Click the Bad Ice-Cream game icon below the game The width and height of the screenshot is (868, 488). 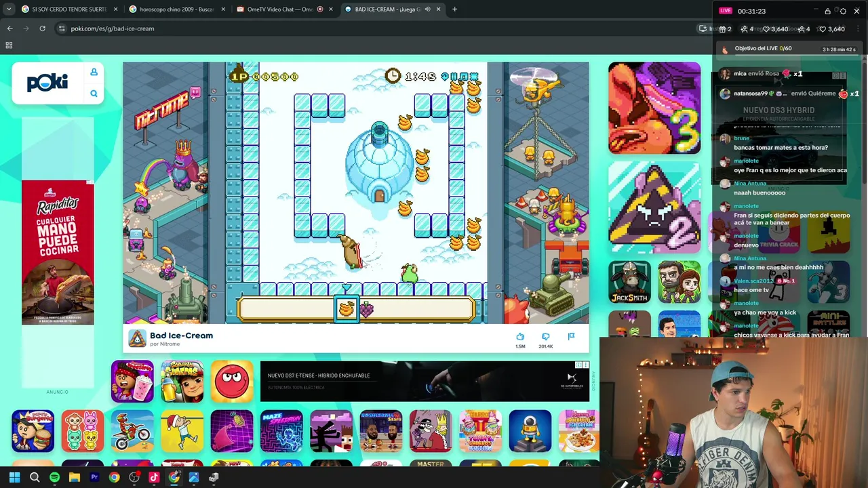(x=137, y=338)
